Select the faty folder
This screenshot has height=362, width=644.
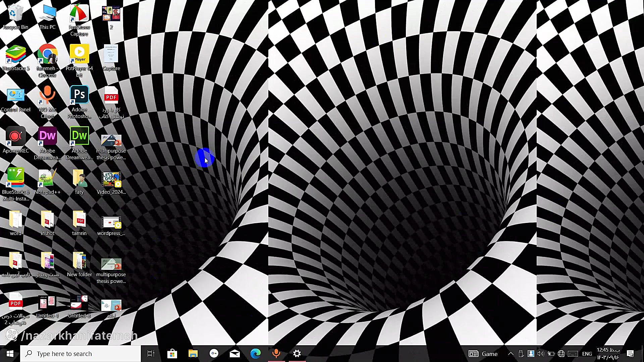[79, 182]
